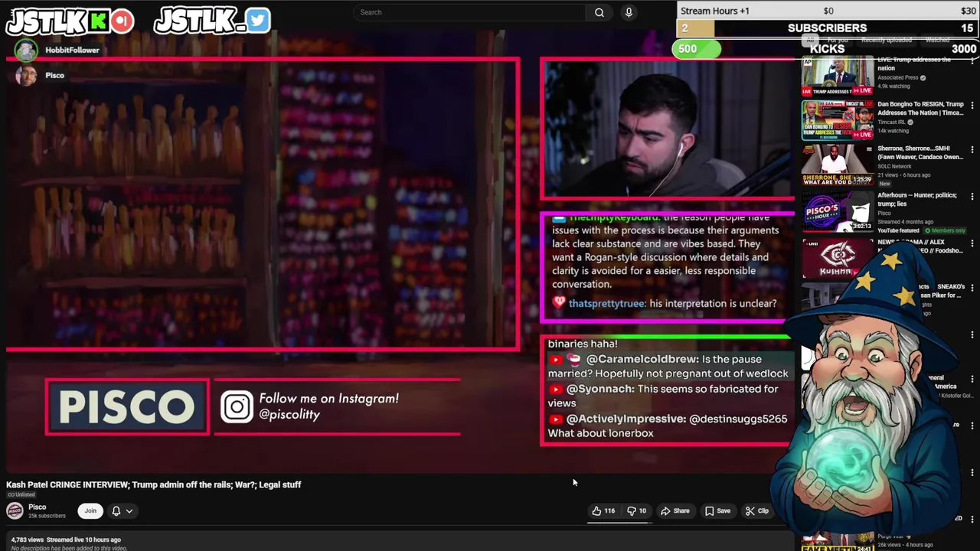This screenshot has width=980, height=551.
Task: Open Sherrone 'What are you doing' thumbnail
Action: (838, 165)
